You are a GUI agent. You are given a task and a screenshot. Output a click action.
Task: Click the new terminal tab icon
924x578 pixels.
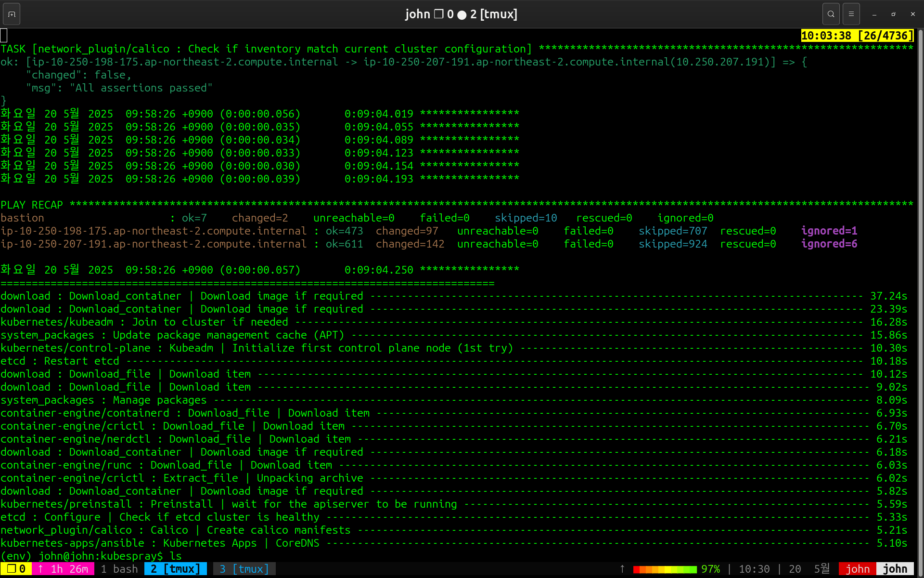click(x=12, y=14)
